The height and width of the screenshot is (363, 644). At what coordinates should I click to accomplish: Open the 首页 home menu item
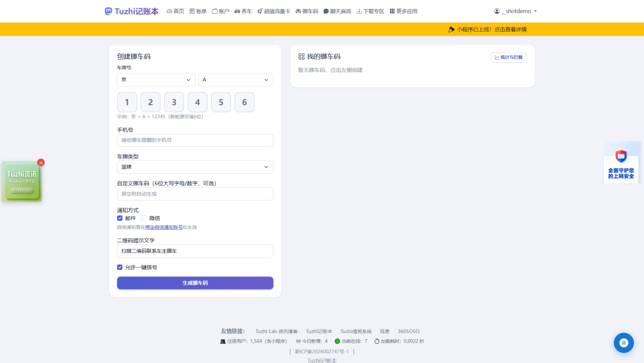tap(175, 11)
